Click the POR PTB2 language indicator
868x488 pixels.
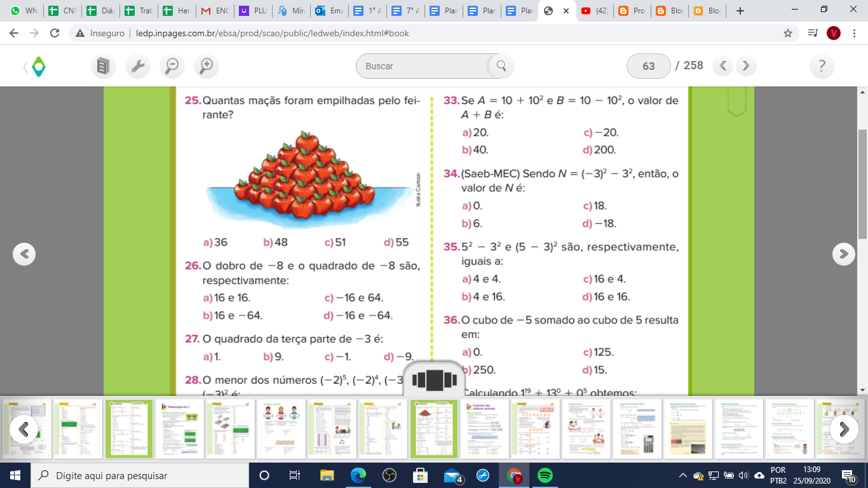pyautogui.click(x=778, y=475)
